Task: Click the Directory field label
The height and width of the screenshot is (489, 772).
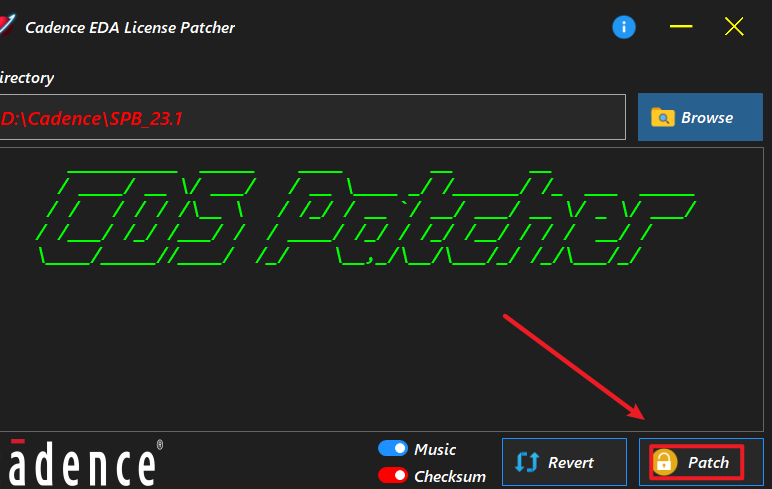Action: point(27,78)
